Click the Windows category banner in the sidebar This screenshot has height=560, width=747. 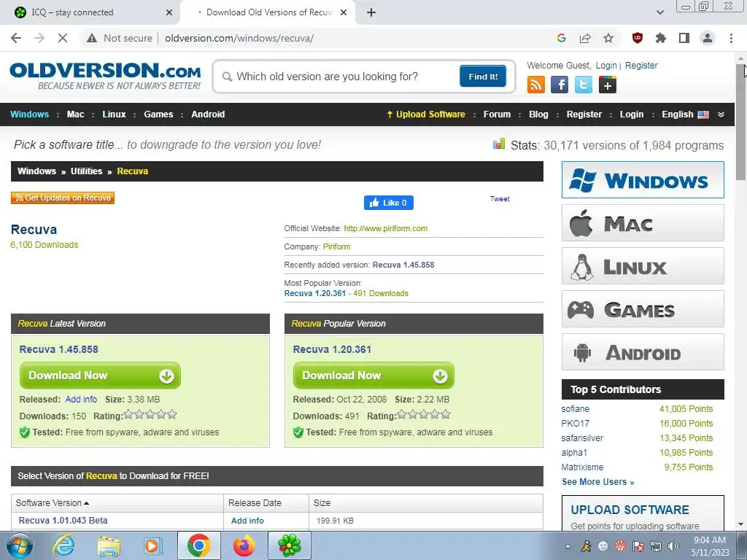(643, 180)
